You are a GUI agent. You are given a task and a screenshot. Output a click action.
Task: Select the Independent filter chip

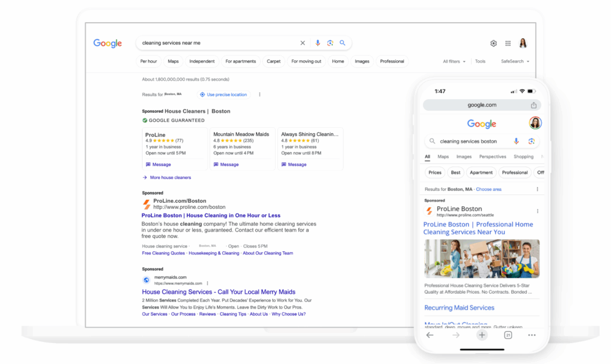click(202, 61)
